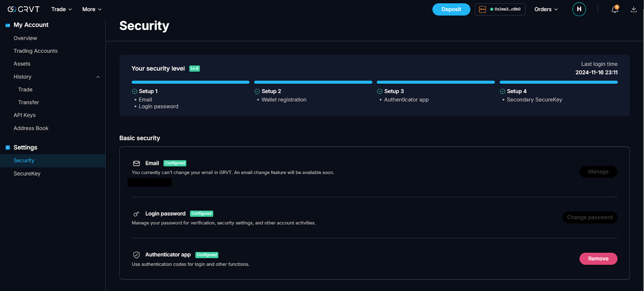Go to Overview in sidebar

[25, 38]
